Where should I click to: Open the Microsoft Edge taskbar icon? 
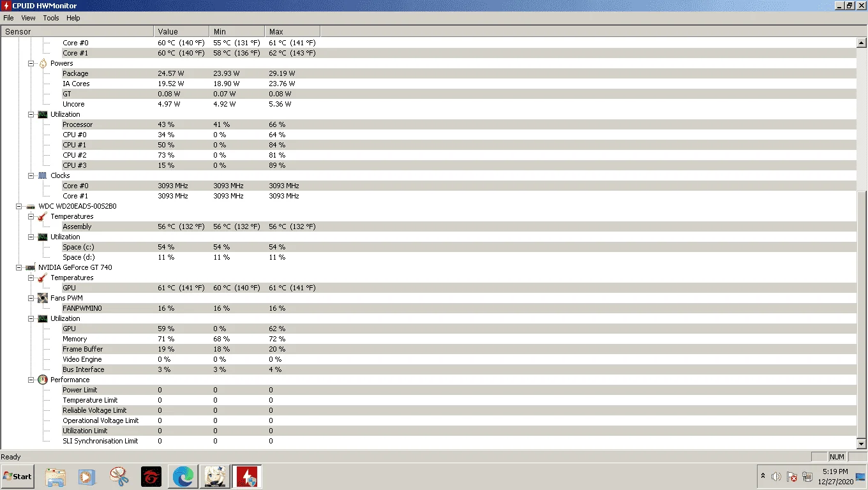coord(183,477)
